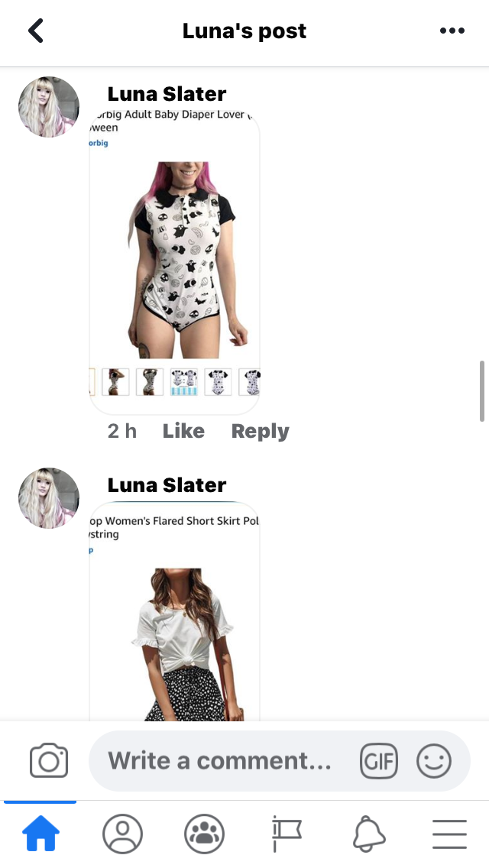This screenshot has width=489, height=868.
Task: Open the first Luna Slater name link
Action: click(167, 94)
